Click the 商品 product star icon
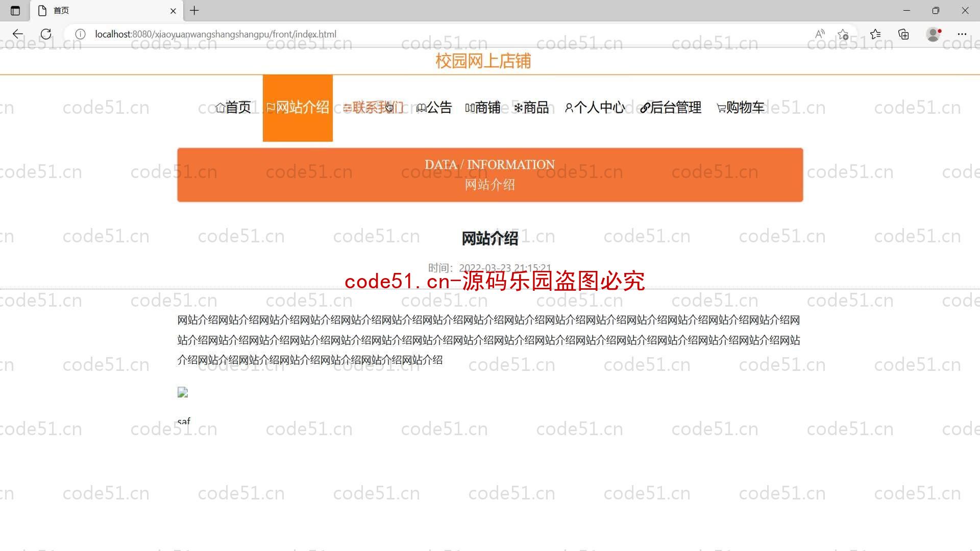The width and height of the screenshot is (980, 551). click(x=518, y=108)
